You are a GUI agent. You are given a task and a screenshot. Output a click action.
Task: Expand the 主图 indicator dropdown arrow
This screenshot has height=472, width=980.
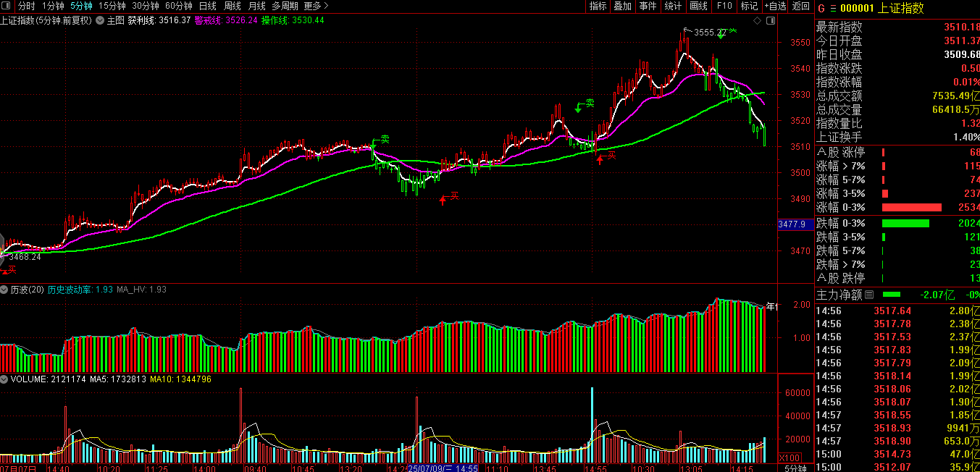coord(100,20)
